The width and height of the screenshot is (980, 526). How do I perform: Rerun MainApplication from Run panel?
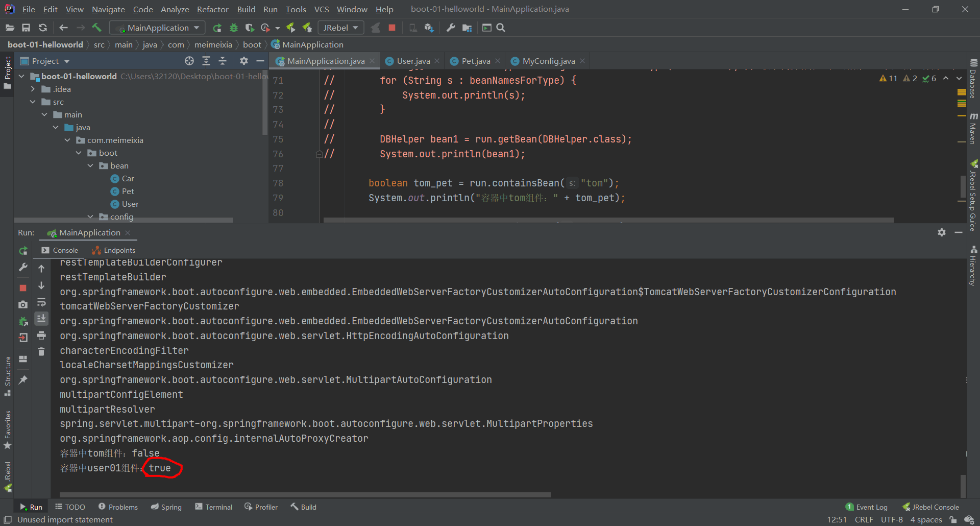[23, 251]
